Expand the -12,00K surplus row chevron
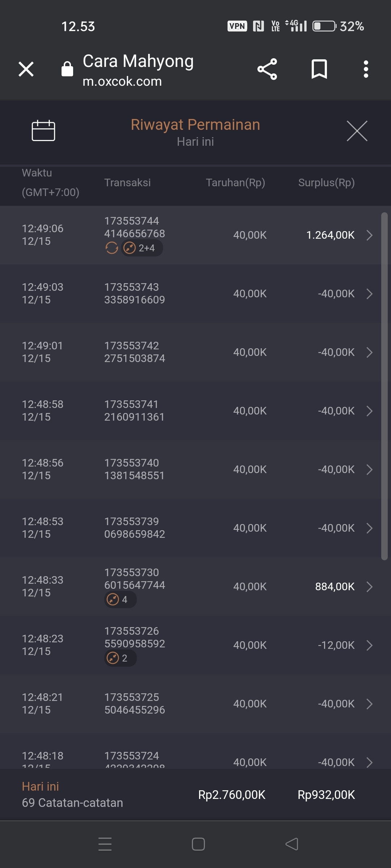Screen dimensions: 391x868 pos(369,645)
